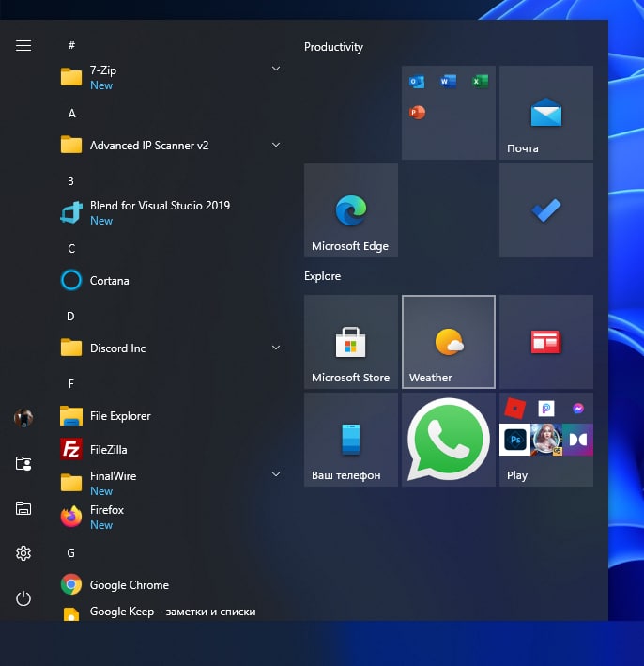Open the Documents folder sidebar icon
644x666 pixels.
tap(23, 463)
